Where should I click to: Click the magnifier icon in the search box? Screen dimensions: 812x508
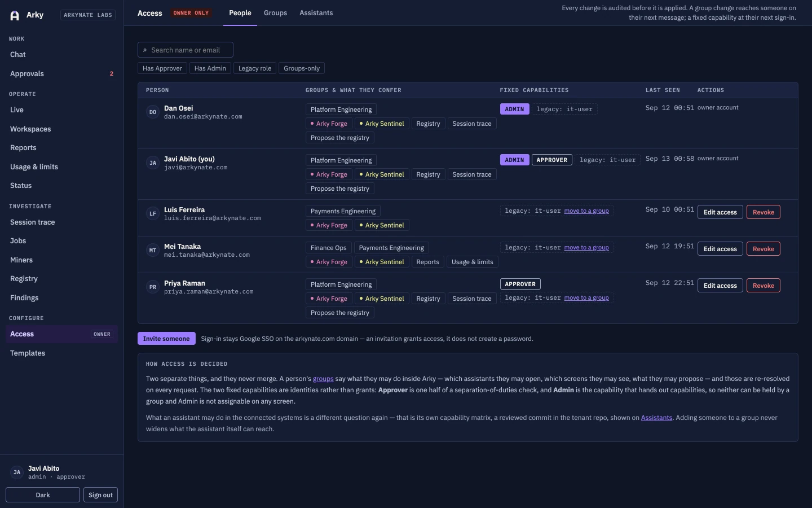coord(145,50)
